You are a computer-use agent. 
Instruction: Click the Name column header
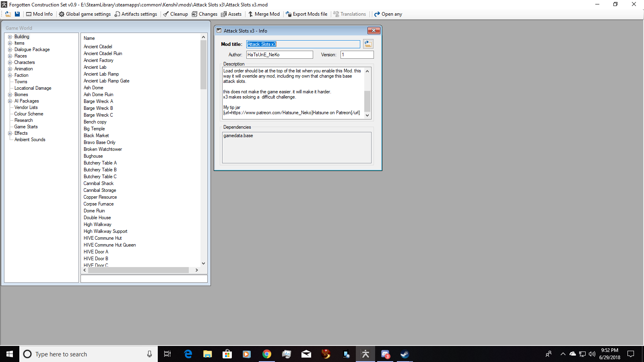click(x=89, y=38)
